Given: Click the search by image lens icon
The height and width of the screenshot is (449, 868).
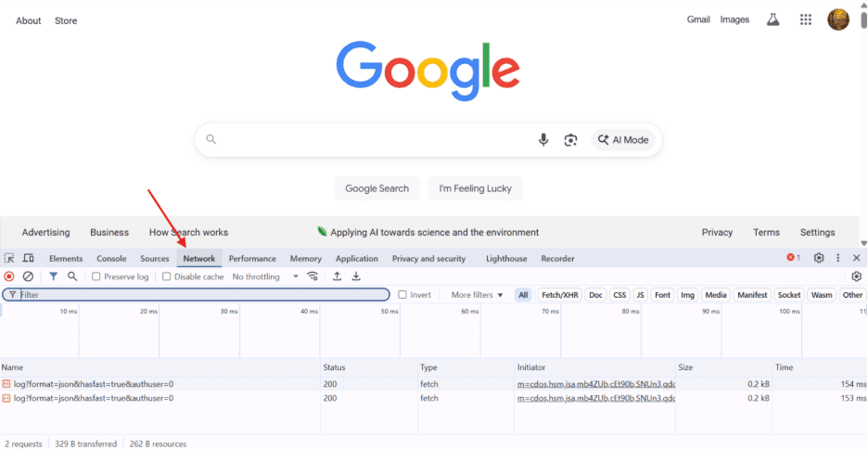Looking at the screenshot, I should (570, 140).
